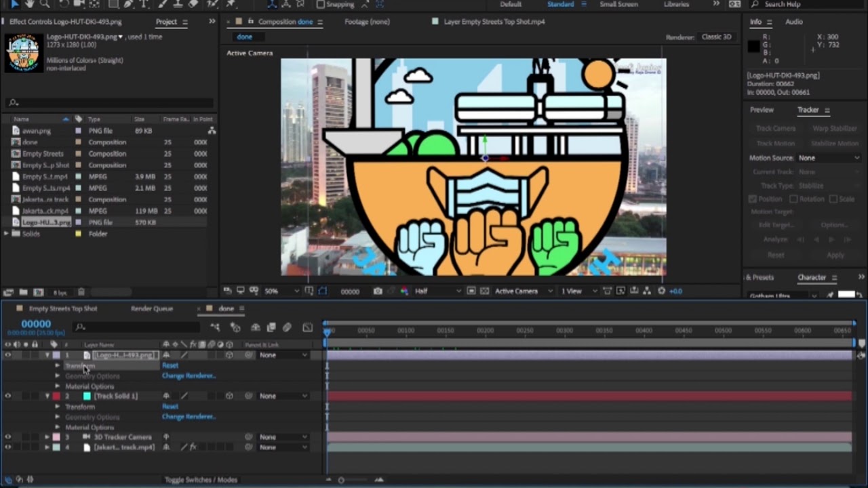Toggle the Snapping checkbox
The width and height of the screenshot is (868, 488).
click(x=320, y=4)
